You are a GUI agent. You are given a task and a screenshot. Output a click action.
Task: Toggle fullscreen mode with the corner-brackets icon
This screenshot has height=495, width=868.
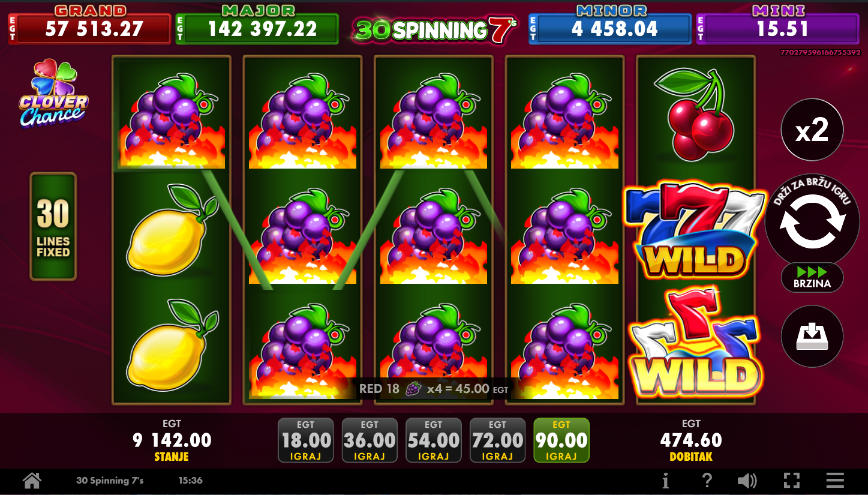[x=792, y=481]
